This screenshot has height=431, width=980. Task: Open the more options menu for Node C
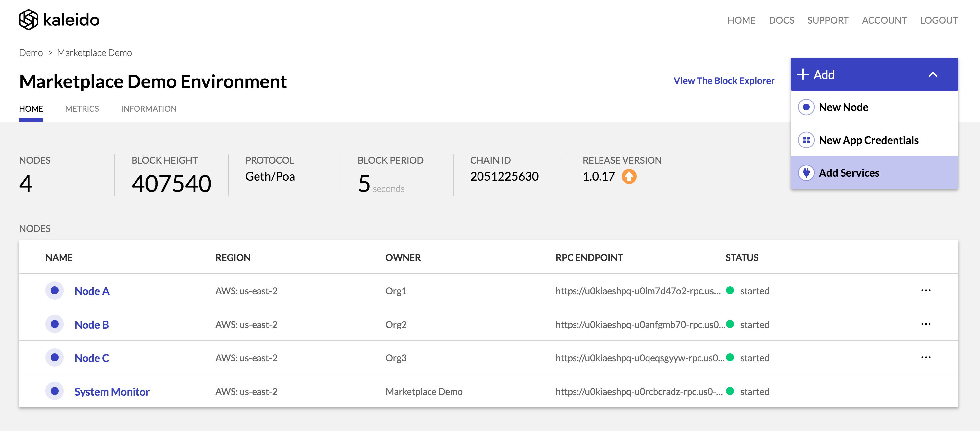[x=926, y=358]
